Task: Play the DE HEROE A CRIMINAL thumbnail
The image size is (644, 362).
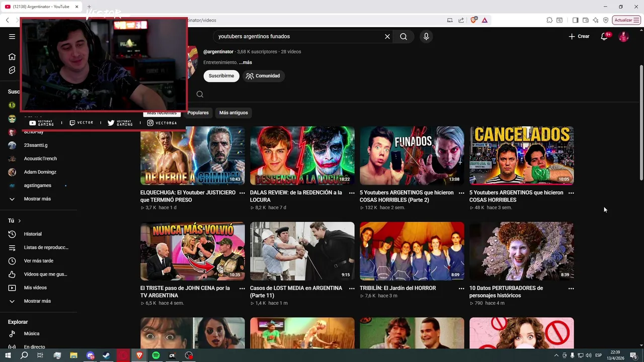Action: click(x=193, y=156)
